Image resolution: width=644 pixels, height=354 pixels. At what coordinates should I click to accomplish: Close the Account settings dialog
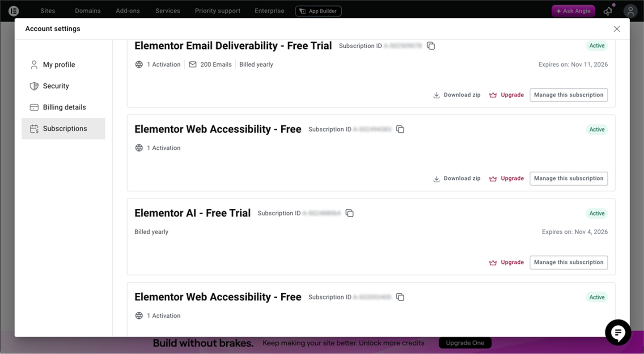(x=617, y=29)
